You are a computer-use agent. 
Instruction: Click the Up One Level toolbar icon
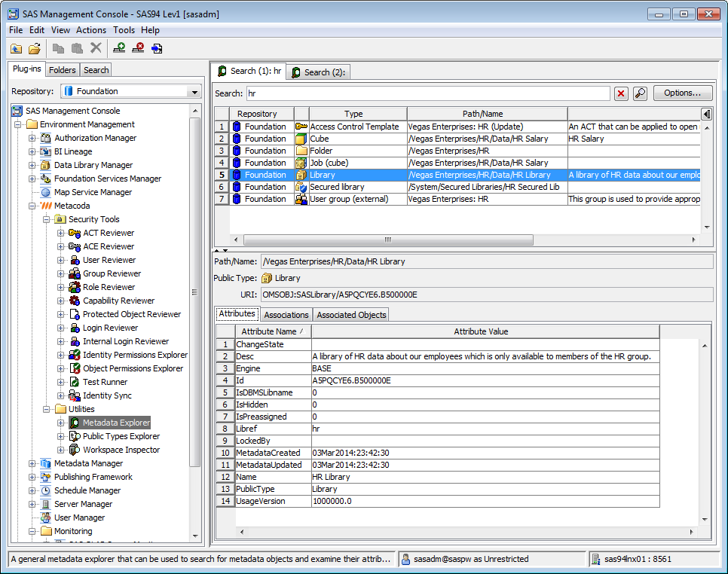pyautogui.click(x=17, y=48)
